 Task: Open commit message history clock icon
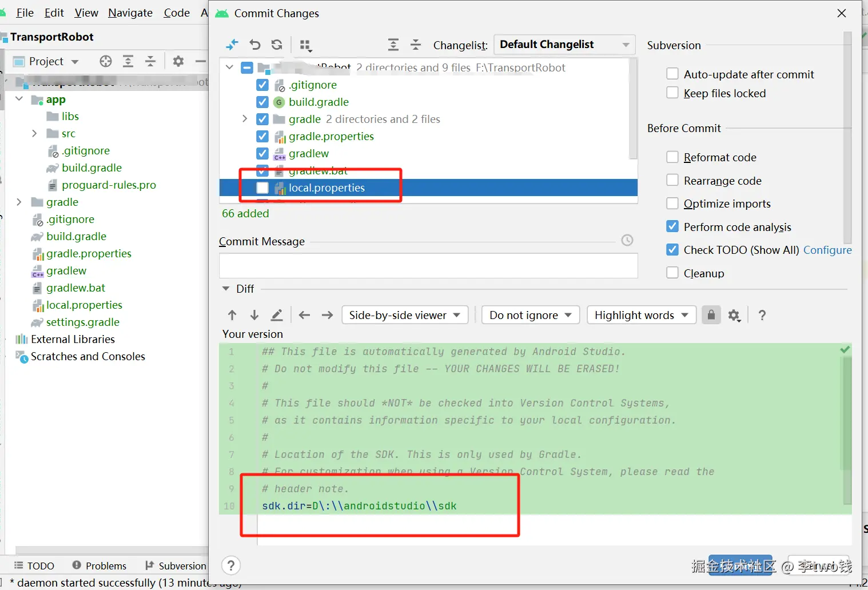(627, 240)
